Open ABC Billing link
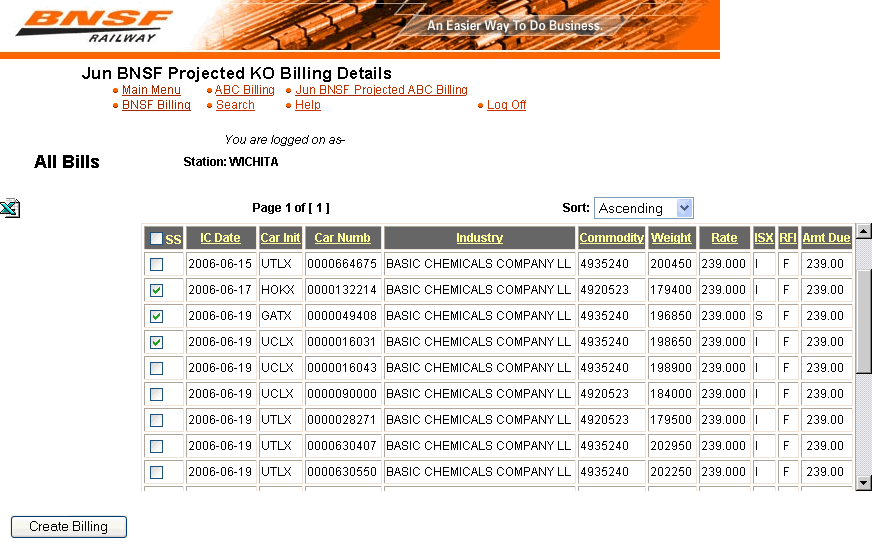Screen dimensions: 884x553 (x=245, y=90)
